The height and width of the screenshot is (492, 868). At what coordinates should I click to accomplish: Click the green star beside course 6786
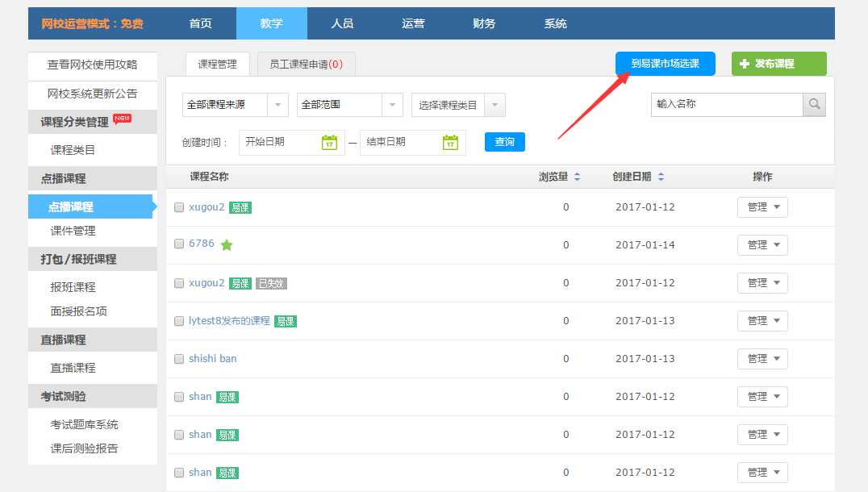pos(227,245)
